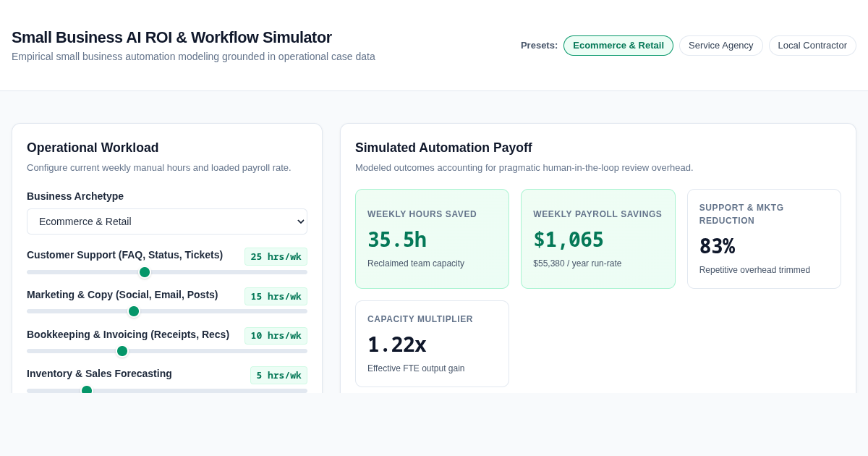This screenshot has width=868, height=456.
Task: Click the Support & Mktg Reduction card
Action: pos(764,239)
